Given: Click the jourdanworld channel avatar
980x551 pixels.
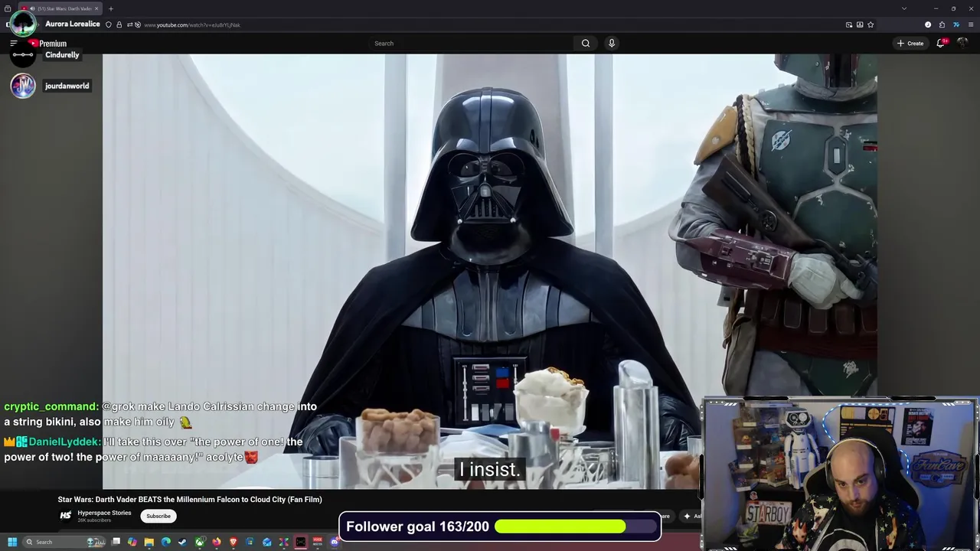Looking at the screenshot, I should point(23,86).
